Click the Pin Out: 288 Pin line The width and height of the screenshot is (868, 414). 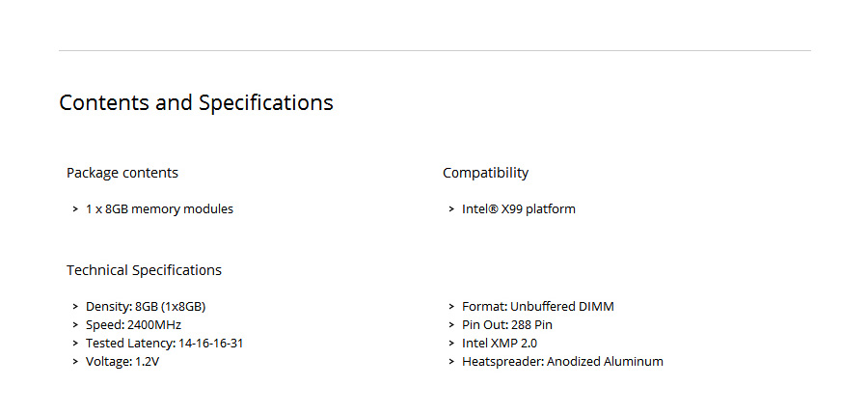506,325
